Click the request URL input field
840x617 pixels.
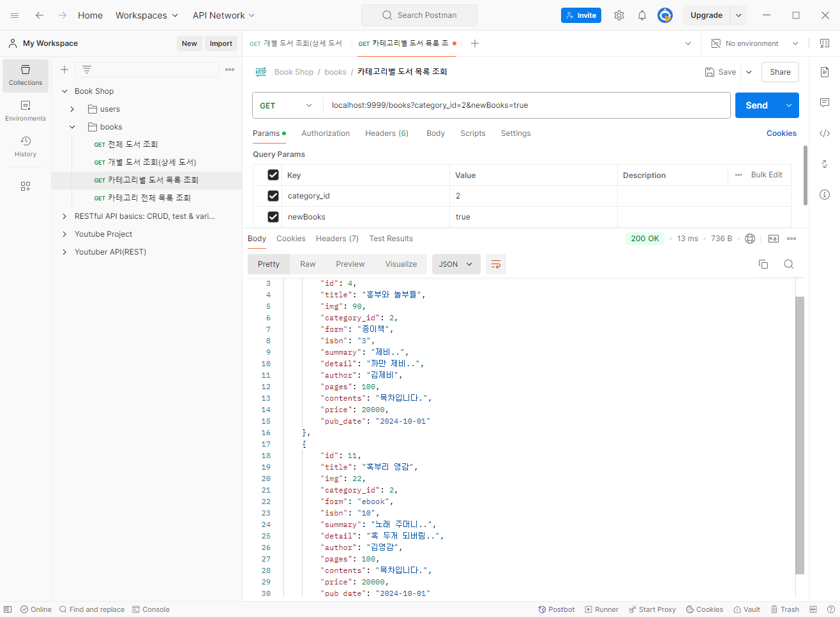(x=527, y=105)
